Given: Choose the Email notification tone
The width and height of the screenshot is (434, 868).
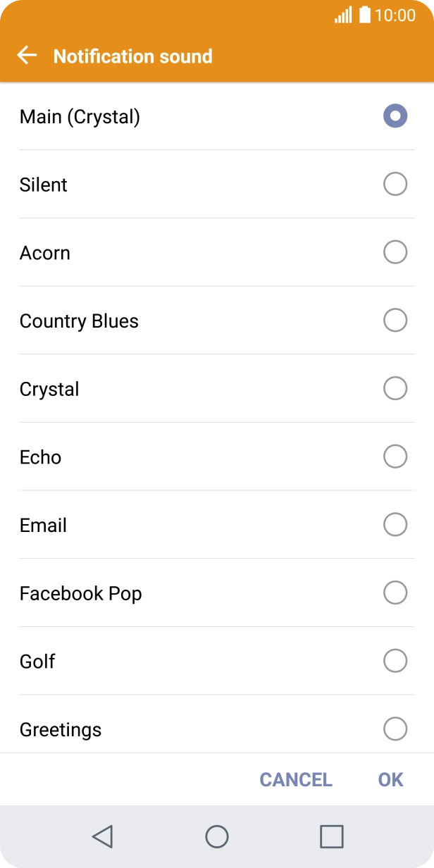Looking at the screenshot, I should click(395, 524).
